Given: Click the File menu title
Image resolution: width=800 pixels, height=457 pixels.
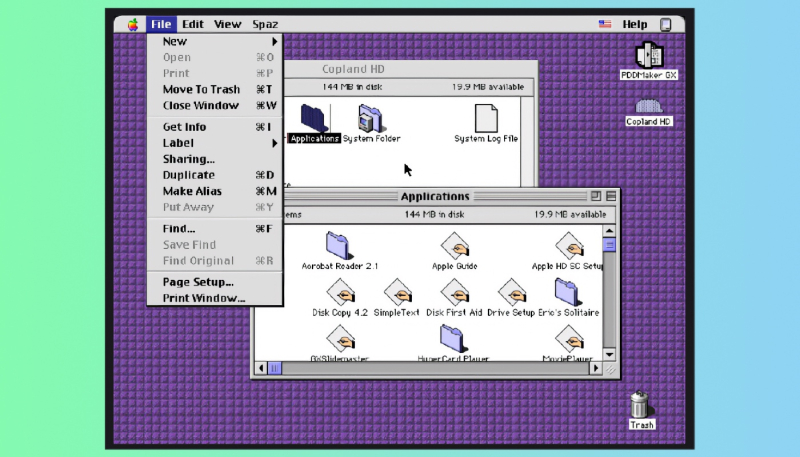Looking at the screenshot, I should 161,24.
